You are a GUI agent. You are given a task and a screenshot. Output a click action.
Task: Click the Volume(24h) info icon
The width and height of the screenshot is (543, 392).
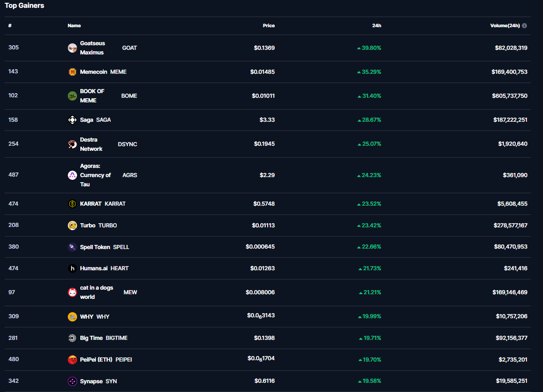pos(524,26)
